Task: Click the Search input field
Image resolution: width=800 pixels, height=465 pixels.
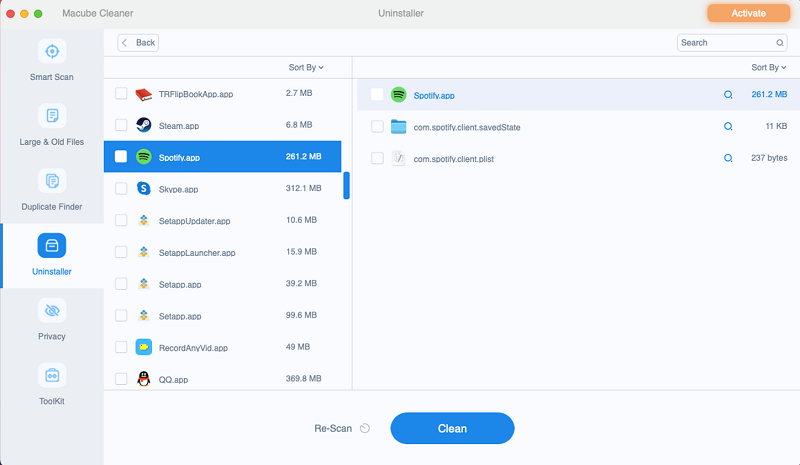Action: coord(732,43)
